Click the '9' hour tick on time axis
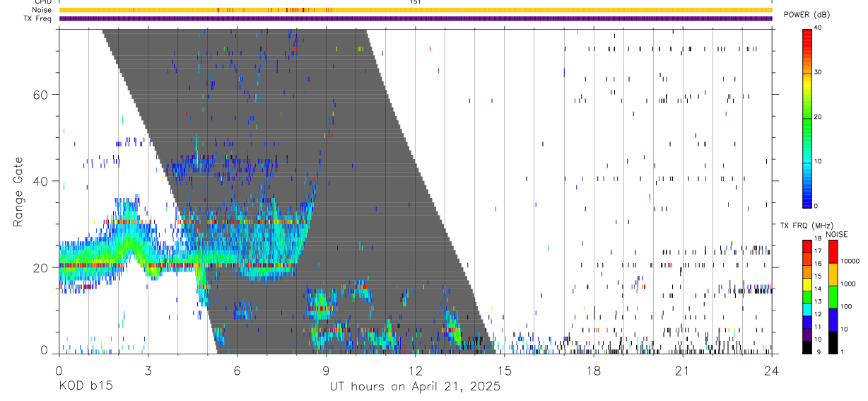The image size is (868, 401). click(x=326, y=371)
